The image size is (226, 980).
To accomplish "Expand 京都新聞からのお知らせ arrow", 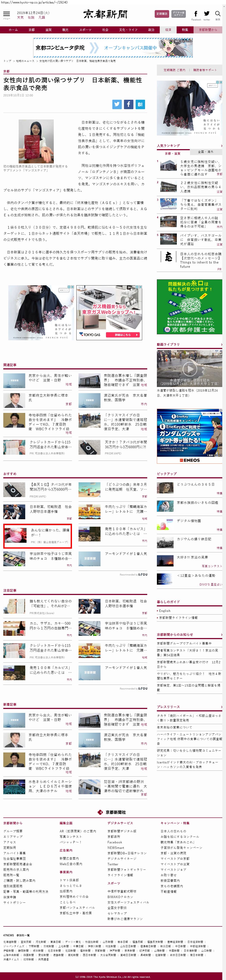I will pyautogui.click(x=221, y=635).
